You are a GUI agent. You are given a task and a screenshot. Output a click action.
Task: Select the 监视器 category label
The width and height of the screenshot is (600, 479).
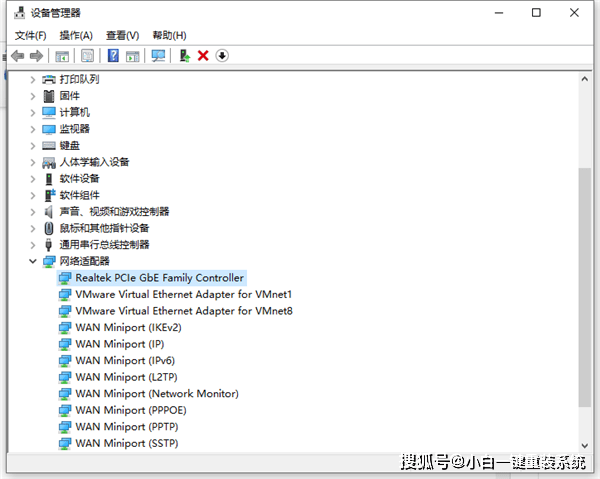click(75, 129)
